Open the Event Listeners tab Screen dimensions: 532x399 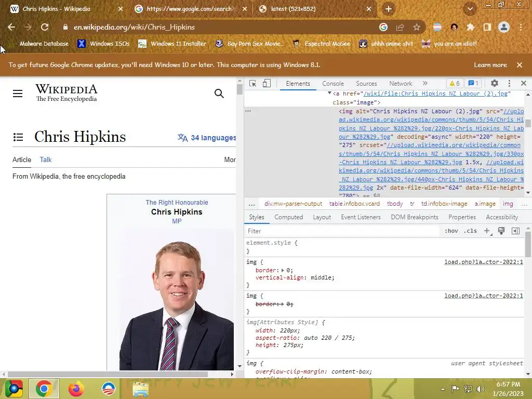coord(361,217)
